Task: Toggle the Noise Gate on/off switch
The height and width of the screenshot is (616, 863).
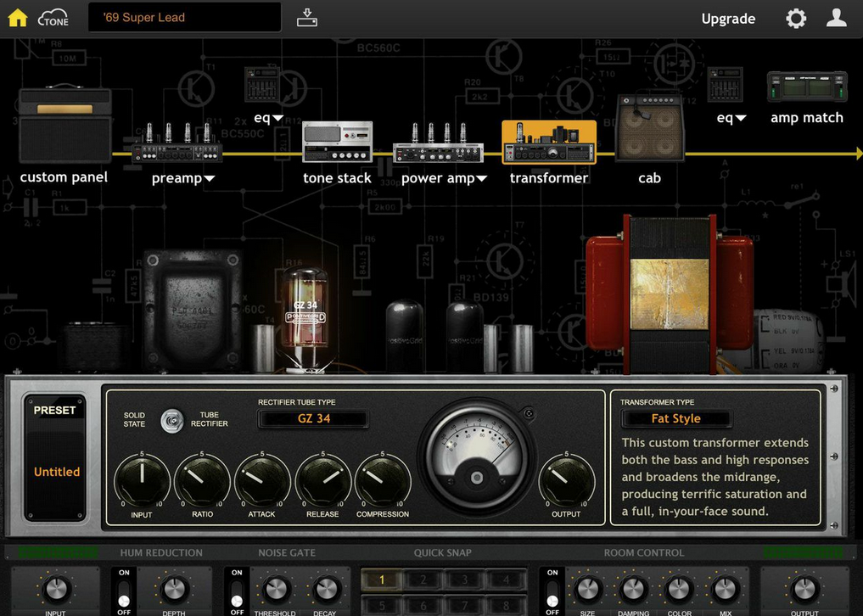Action: tap(237, 592)
